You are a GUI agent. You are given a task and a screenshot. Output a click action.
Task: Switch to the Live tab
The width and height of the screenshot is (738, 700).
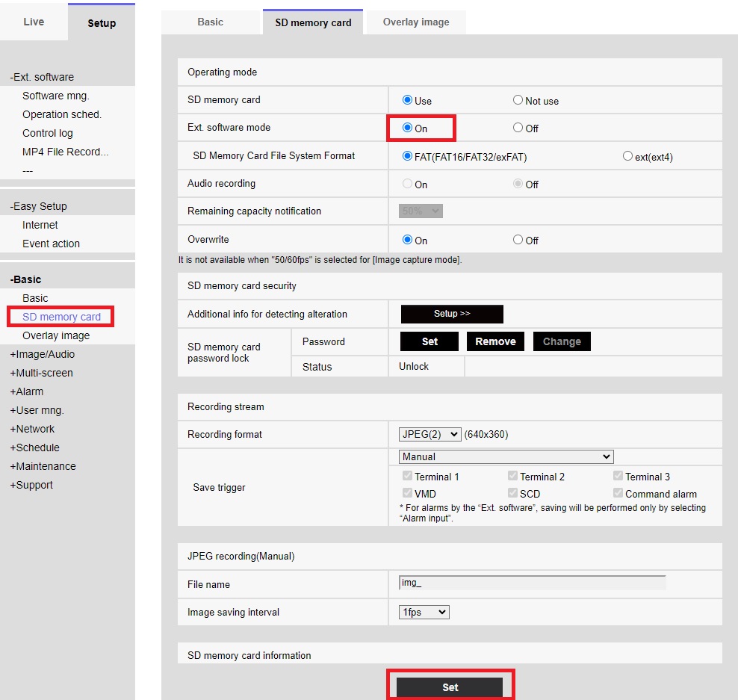[34, 22]
